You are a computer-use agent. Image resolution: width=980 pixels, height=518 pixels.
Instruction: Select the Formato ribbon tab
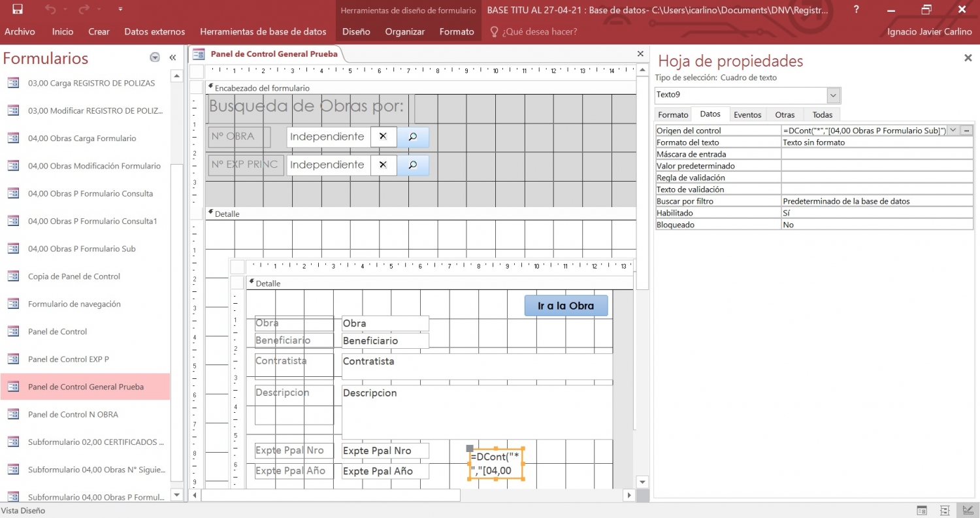pos(457,31)
